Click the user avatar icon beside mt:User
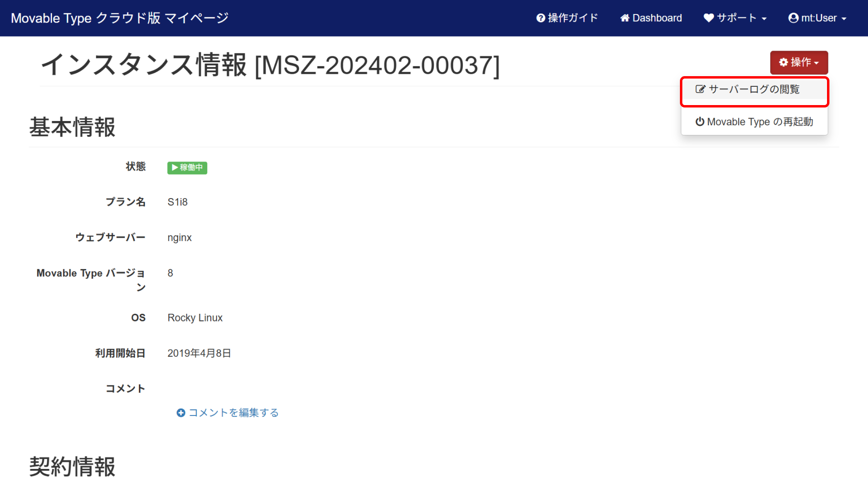The width and height of the screenshot is (868, 482). pyautogui.click(x=793, y=18)
